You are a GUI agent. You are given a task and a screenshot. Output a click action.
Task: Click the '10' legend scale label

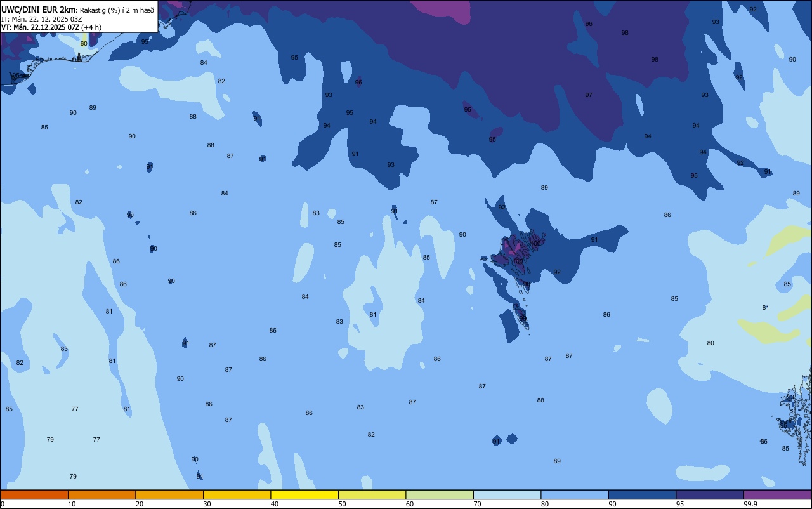pyautogui.click(x=72, y=504)
